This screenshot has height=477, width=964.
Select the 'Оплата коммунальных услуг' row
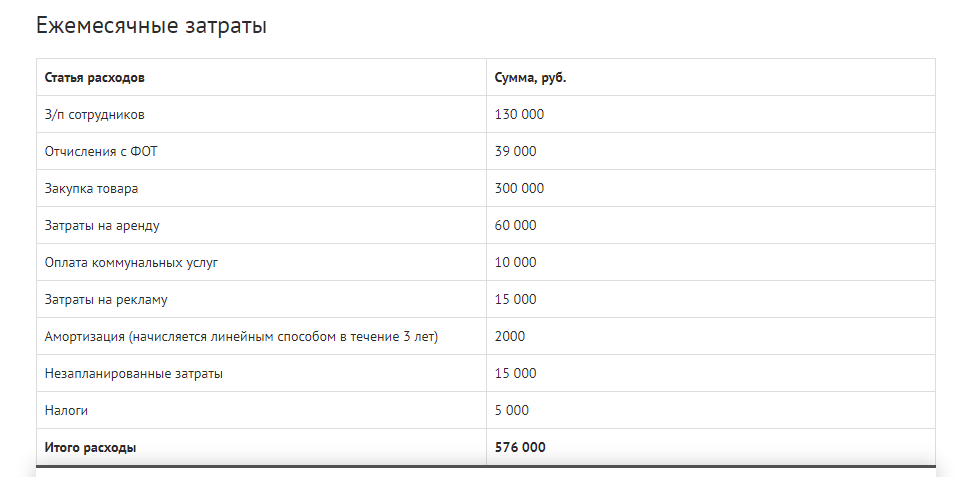coord(486,262)
